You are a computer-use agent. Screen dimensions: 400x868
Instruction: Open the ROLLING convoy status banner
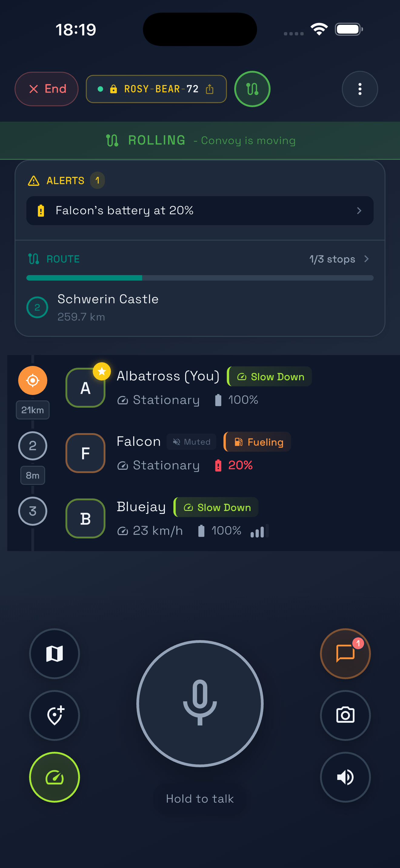coord(200,140)
